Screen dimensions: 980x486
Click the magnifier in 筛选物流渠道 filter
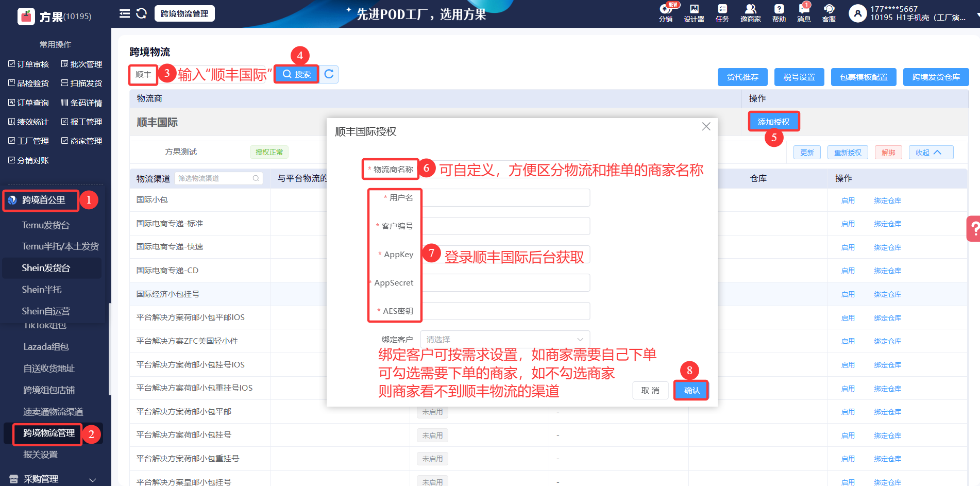click(256, 178)
